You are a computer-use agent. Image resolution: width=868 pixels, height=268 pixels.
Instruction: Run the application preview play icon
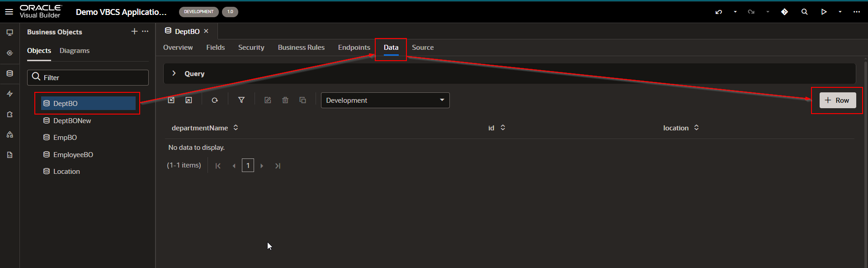tap(824, 12)
